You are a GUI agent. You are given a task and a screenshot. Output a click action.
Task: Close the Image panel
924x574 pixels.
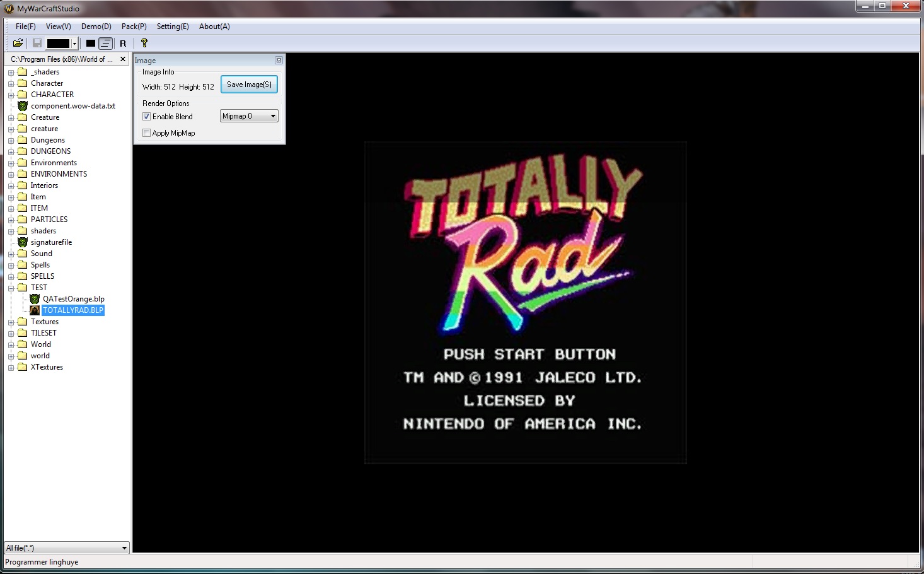click(279, 61)
